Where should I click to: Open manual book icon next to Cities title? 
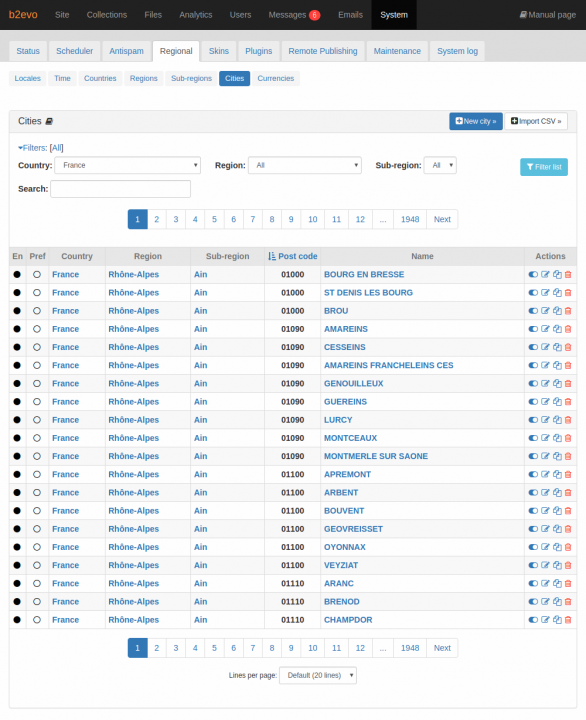click(49, 122)
